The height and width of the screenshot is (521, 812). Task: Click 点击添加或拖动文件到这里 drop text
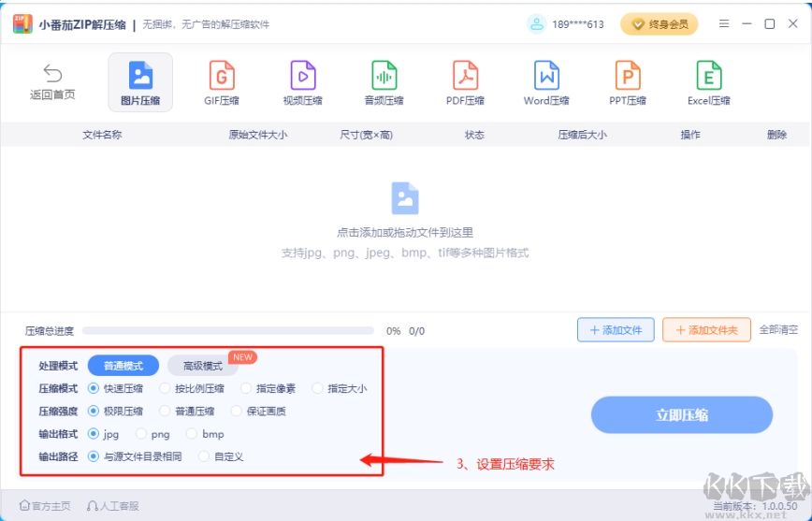click(x=405, y=233)
